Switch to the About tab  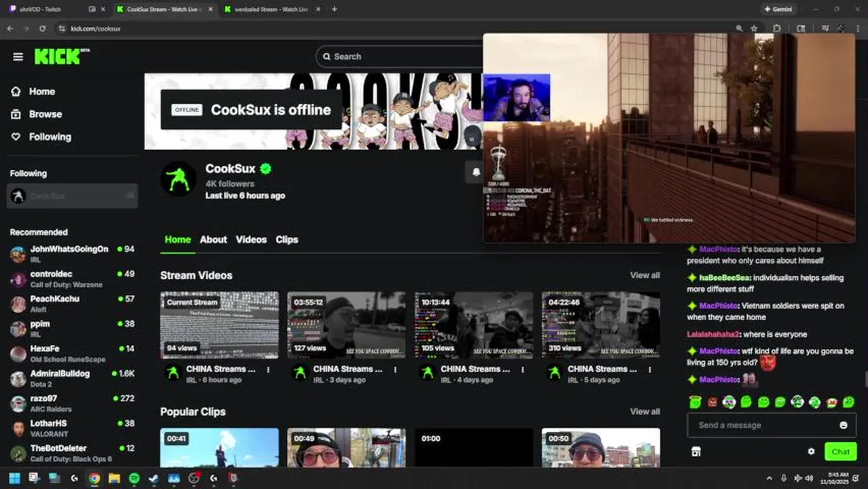[213, 240]
